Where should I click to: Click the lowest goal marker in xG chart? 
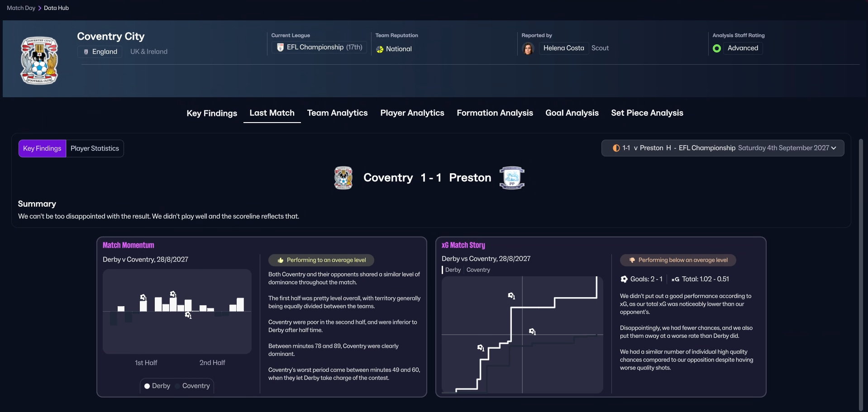(x=481, y=348)
